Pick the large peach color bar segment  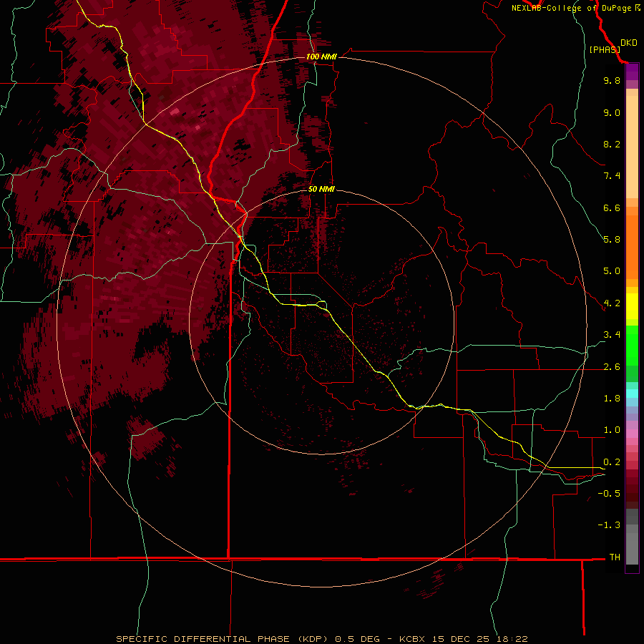(632, 147)
